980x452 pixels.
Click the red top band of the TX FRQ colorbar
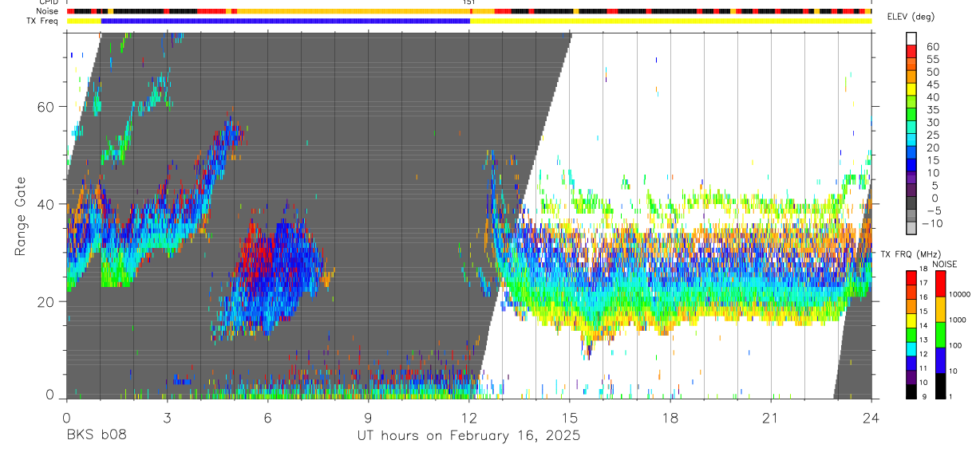click(x=911, y=277)
